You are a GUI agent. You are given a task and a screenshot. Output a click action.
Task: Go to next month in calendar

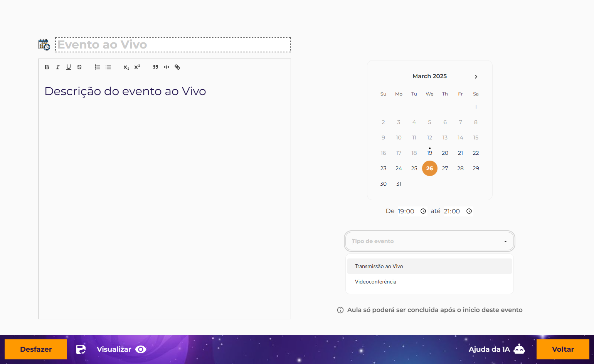pos(476,77)
